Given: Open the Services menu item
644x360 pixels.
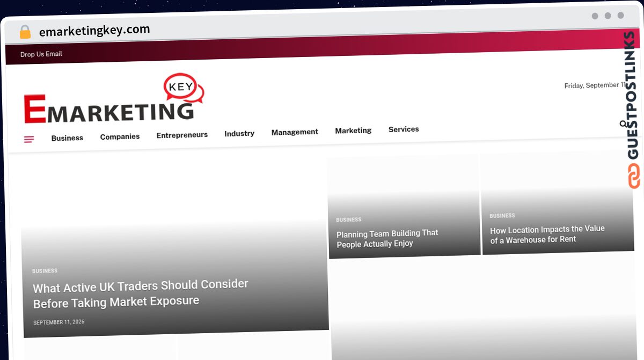Looking at the screenshot, I should [404, 129].
